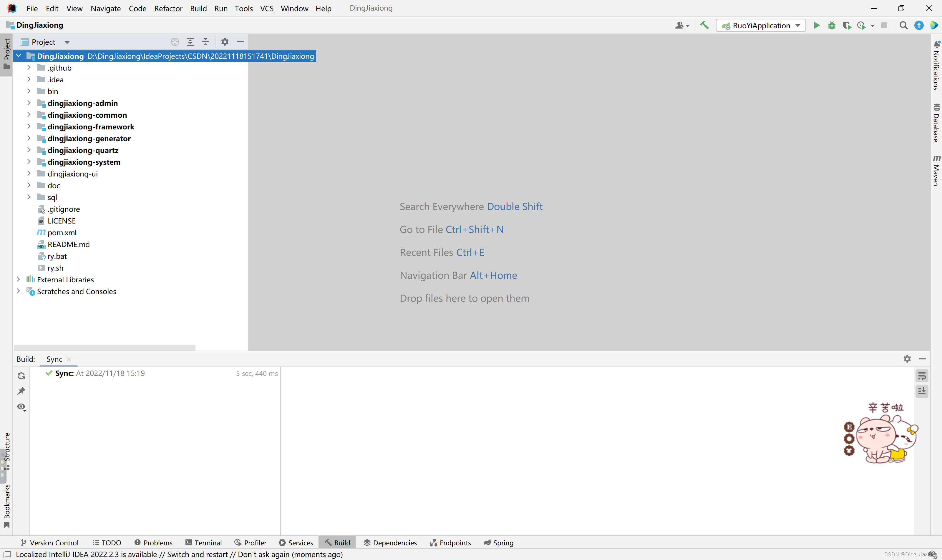Hide the Project tool window

[240, 42]
